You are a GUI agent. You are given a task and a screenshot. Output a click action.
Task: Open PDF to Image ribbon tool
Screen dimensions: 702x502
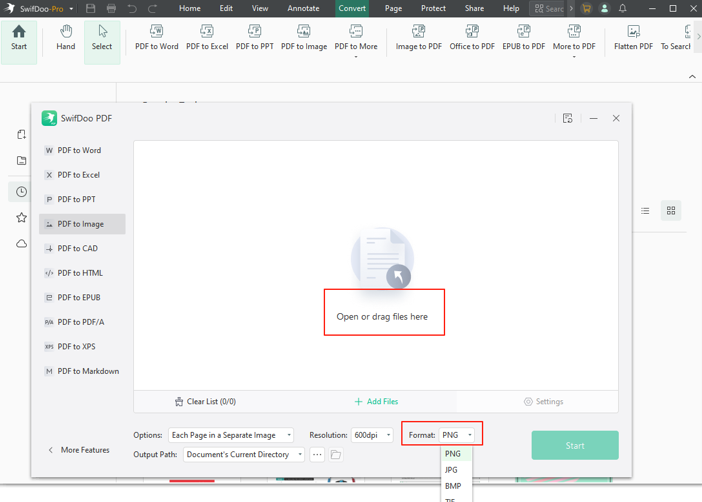pos(304,38)
